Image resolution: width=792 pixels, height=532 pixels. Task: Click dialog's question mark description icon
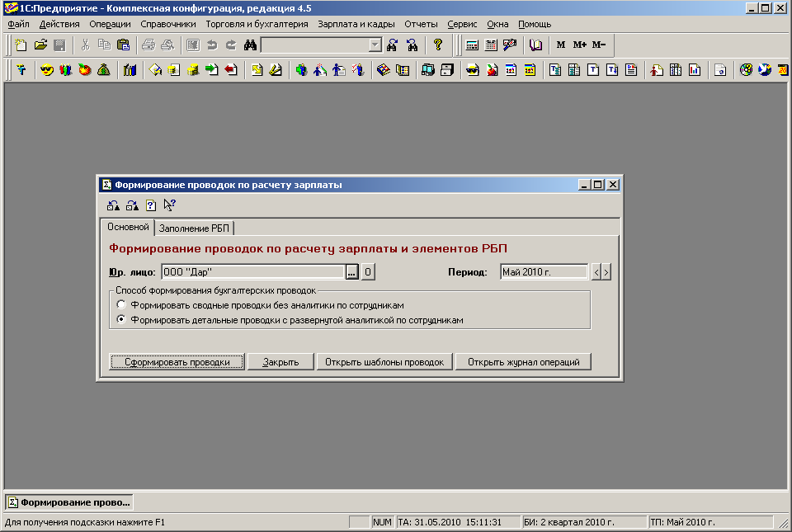151,205
